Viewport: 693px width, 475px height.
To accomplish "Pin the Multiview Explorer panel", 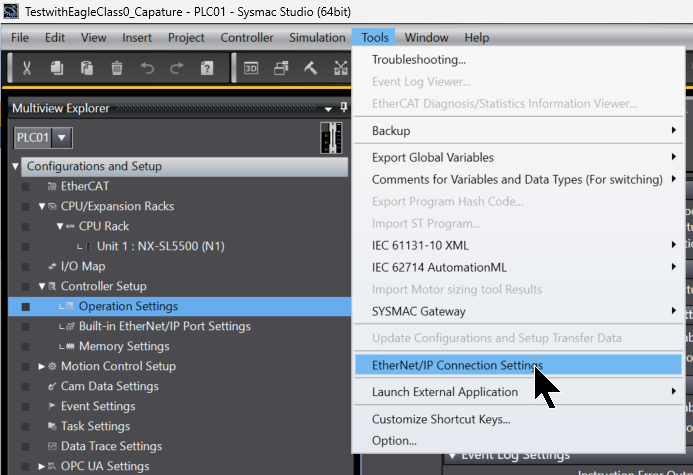I will click(x=343, y=107).
